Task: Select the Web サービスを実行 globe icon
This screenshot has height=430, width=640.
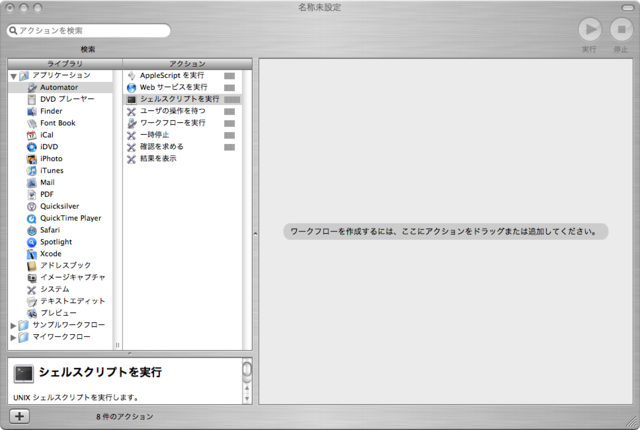Action: coord(131,88)
